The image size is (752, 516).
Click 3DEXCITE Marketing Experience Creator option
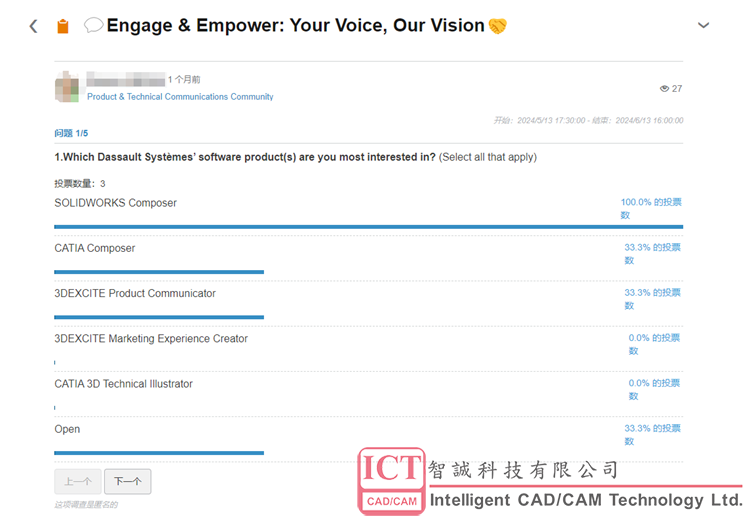point(151,339)
